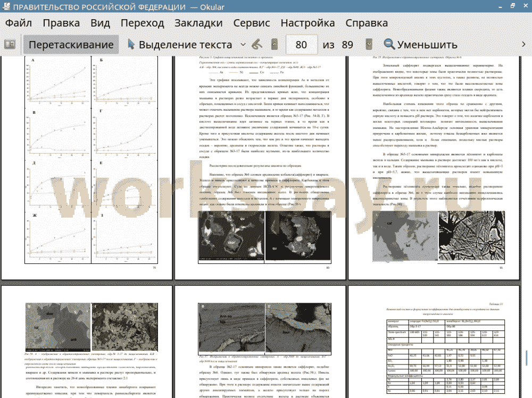Screen dimensions: 532x398
Task: Click the left microscope image on page 80
Action: (231, 236)
